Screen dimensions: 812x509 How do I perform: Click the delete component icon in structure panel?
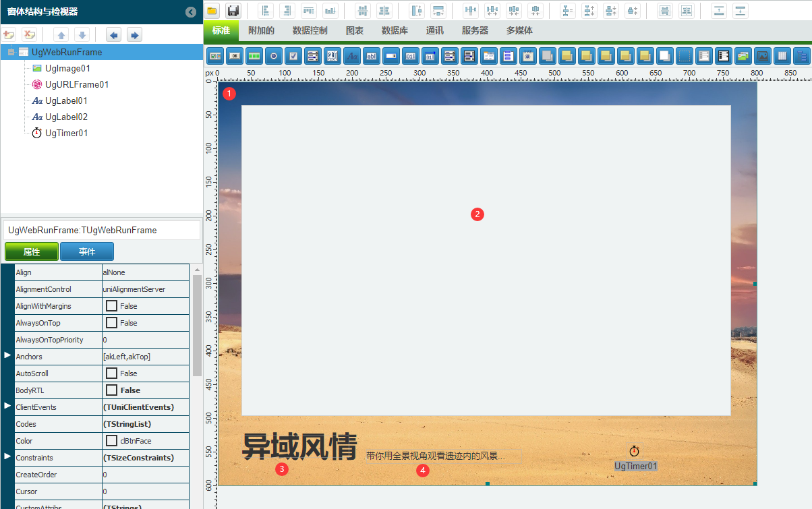pyautogui.click(x=30, y=35)
